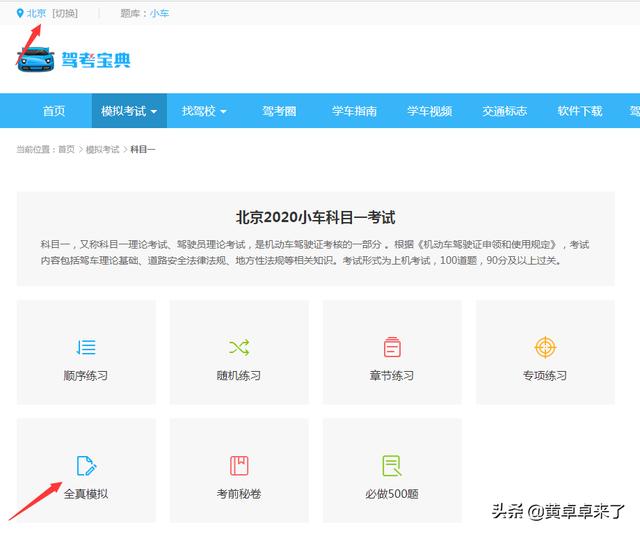Open the 交通标志 navigation item
Viewport: 640px width, 534px height.
504,111
